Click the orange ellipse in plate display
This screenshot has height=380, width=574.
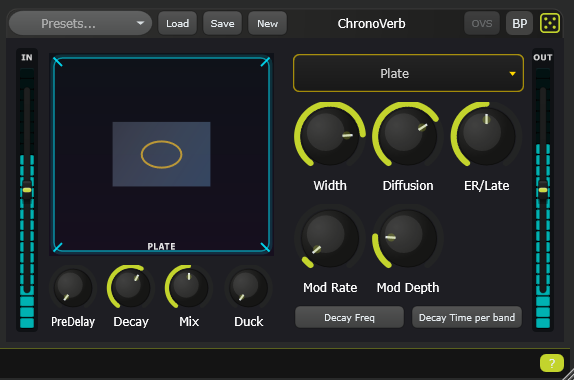[161, 154]
